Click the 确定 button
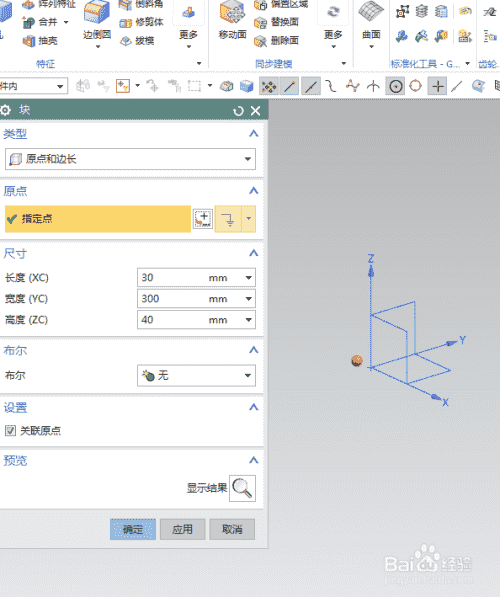Screen dimensions: 500x597 133,529
